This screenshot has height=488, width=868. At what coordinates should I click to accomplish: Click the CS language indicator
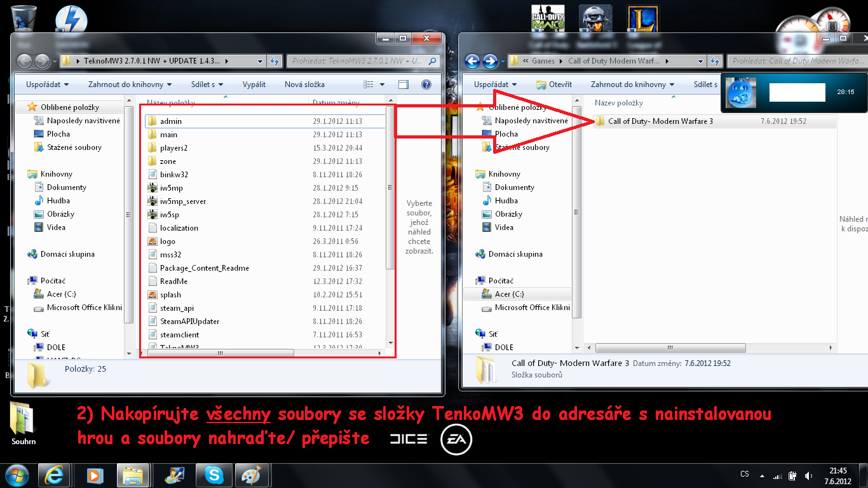[745, 474]
